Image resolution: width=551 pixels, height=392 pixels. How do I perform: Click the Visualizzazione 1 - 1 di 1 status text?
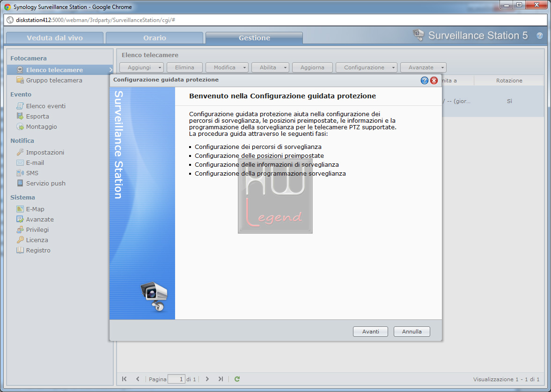pos(506,379)
